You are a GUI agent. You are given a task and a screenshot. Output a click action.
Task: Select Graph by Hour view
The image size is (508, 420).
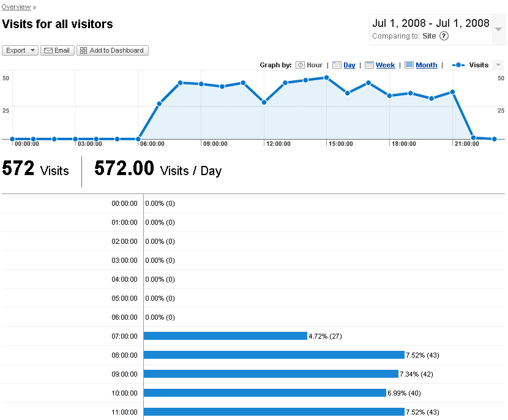tap(314, 65)
